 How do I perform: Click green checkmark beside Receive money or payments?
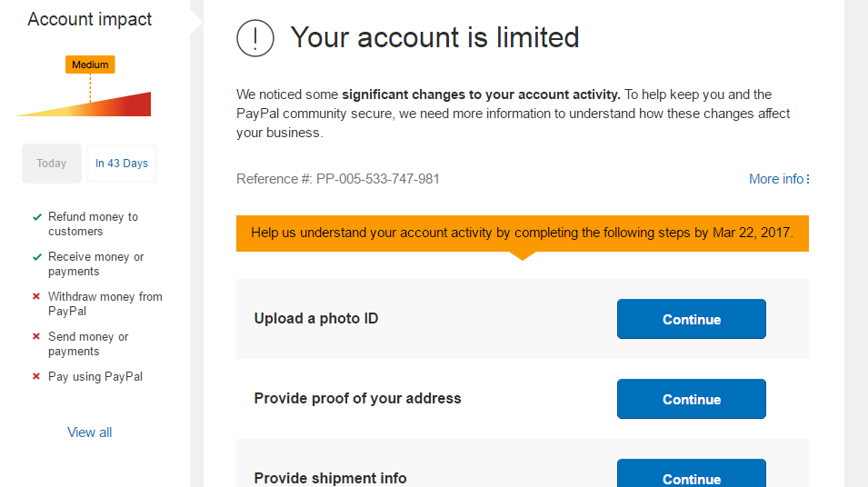tap(36, 257)
